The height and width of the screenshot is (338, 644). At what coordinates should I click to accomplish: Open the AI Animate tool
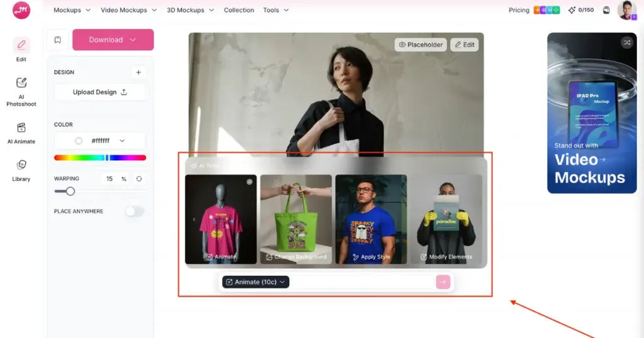[x=21, y=133]
